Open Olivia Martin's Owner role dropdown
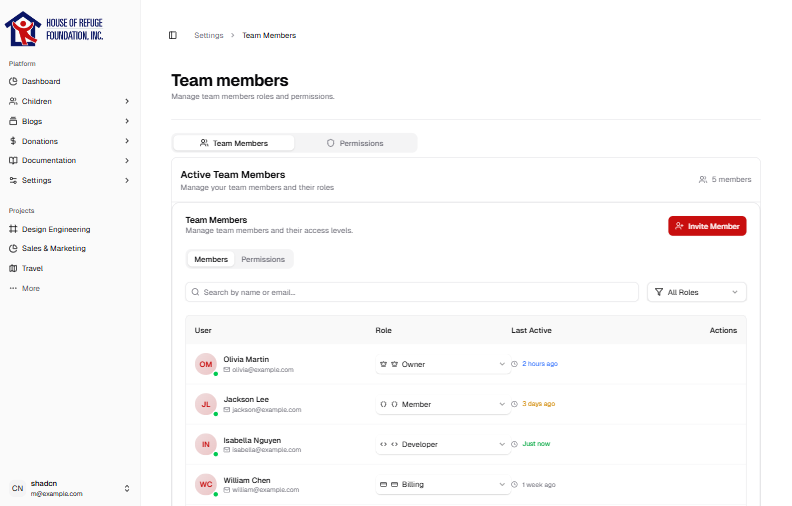This screenshot has width=792, height=506. tap(442, 364)
